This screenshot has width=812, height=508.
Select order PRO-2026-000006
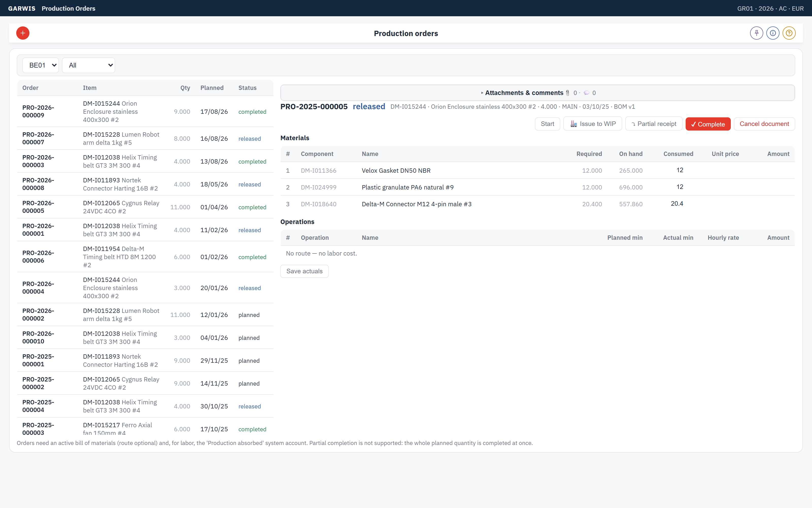145,257
